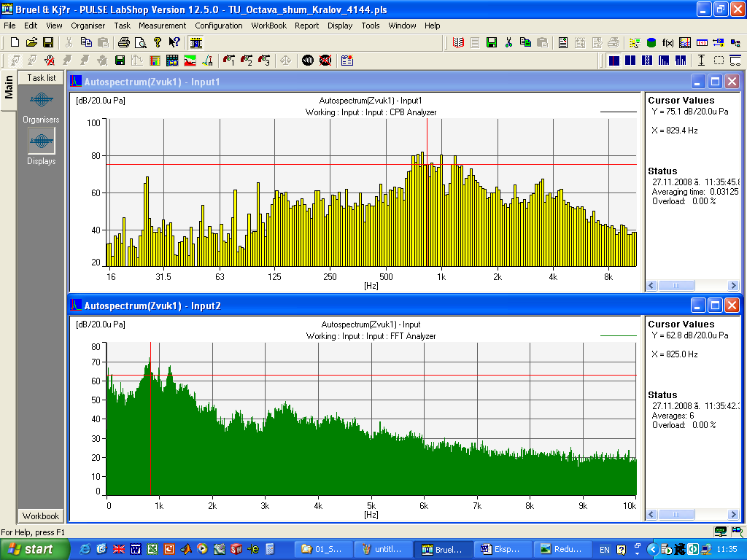Image resolution: width=747 pixels, height=560 pixels.
Task: Click right arrow of Input1 cursor scrollbar
Action: 733,285
